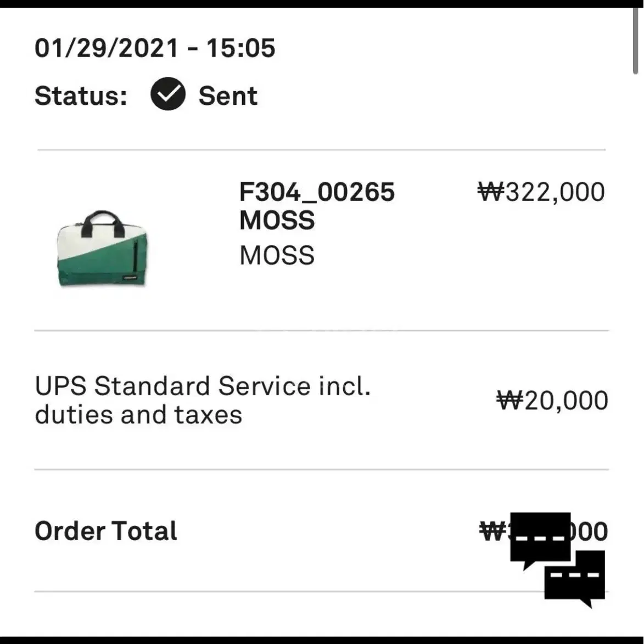Screen dimensions: 644x644
Task: Click the order date 01/29/2021 - 15:05
Action: click(x=155, y=48)
